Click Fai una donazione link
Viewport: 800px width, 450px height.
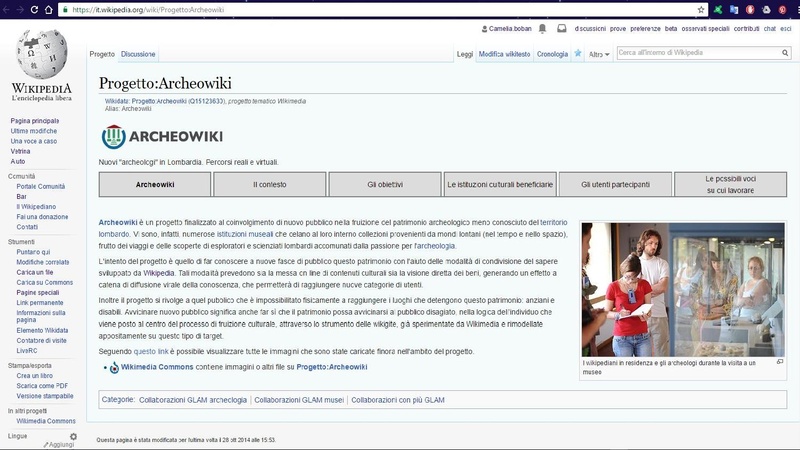[42, 217]
